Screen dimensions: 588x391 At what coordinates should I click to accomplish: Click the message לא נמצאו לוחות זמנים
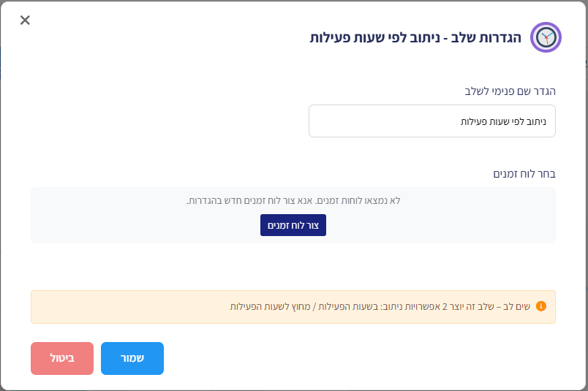pyautogui.click(x=358, y=200)
